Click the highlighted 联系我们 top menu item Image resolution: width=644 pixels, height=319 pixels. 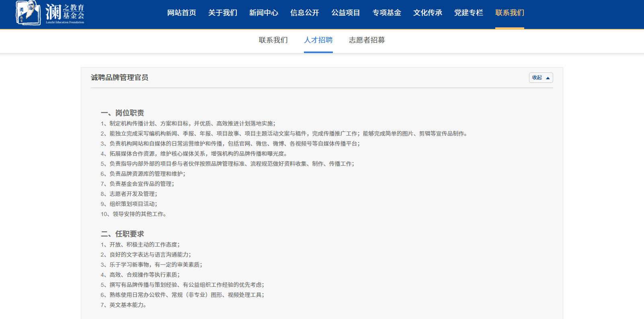(510, 13)
